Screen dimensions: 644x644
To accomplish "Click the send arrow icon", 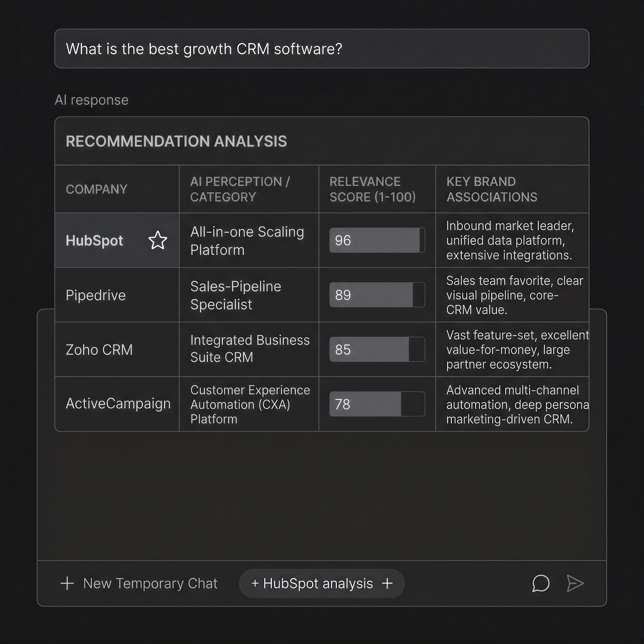I will (575, 583).
